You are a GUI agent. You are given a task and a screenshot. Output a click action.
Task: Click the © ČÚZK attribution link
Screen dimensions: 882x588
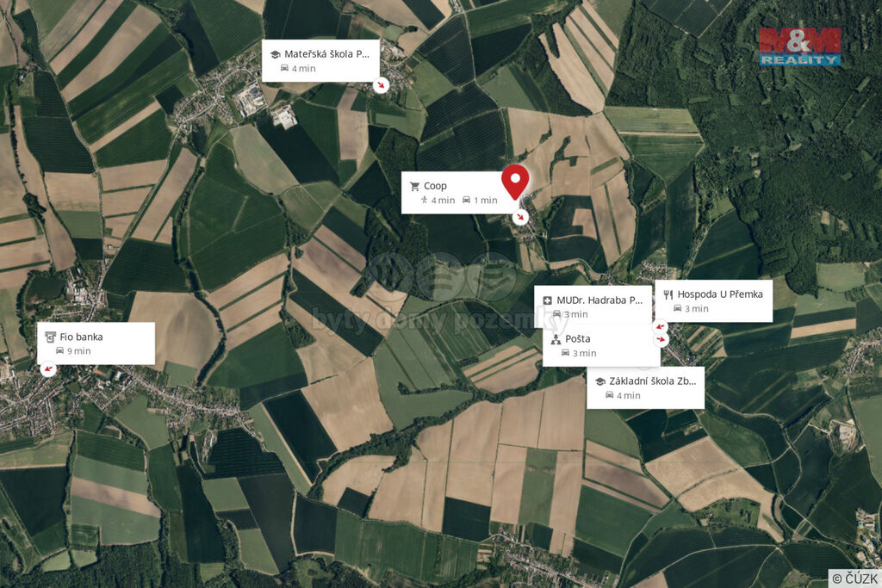[854, 579]
